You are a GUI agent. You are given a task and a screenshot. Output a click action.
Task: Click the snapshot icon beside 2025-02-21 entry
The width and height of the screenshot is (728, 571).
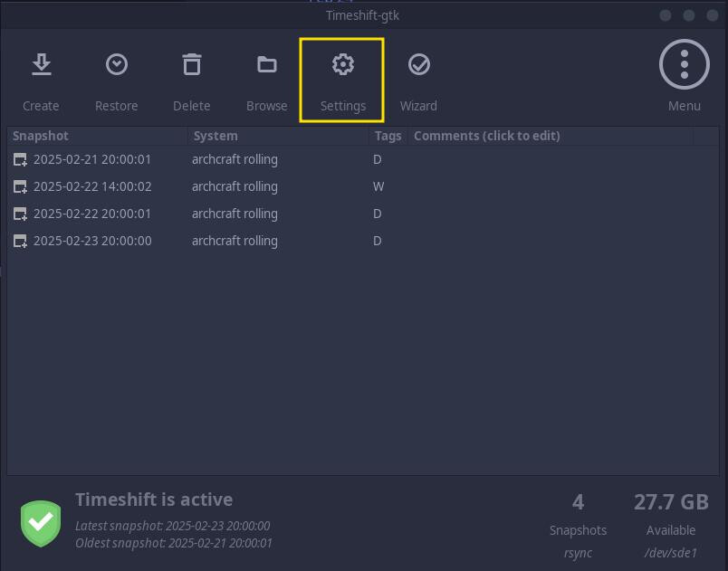click(20, 159)
